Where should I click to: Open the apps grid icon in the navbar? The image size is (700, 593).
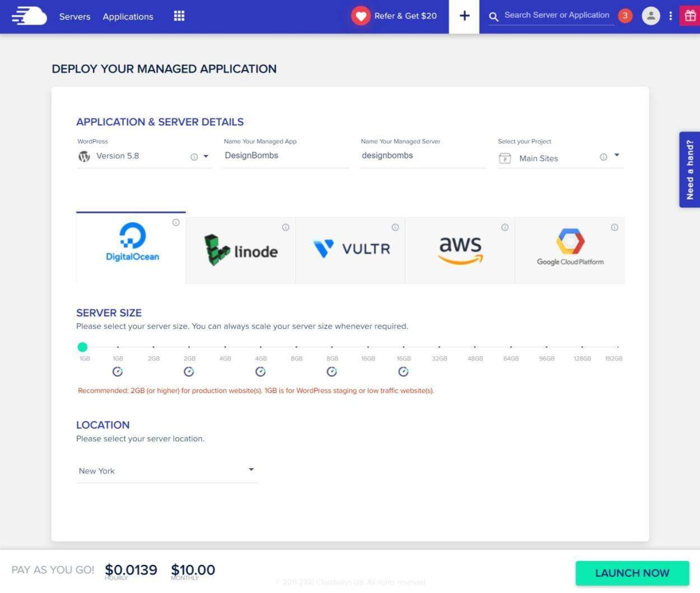(179, 16)
